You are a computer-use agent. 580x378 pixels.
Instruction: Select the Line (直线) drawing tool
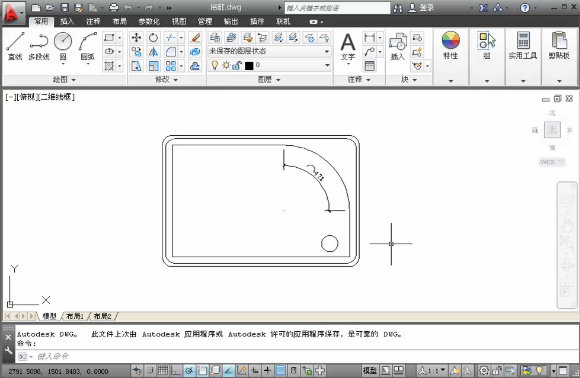click(15, 46)
